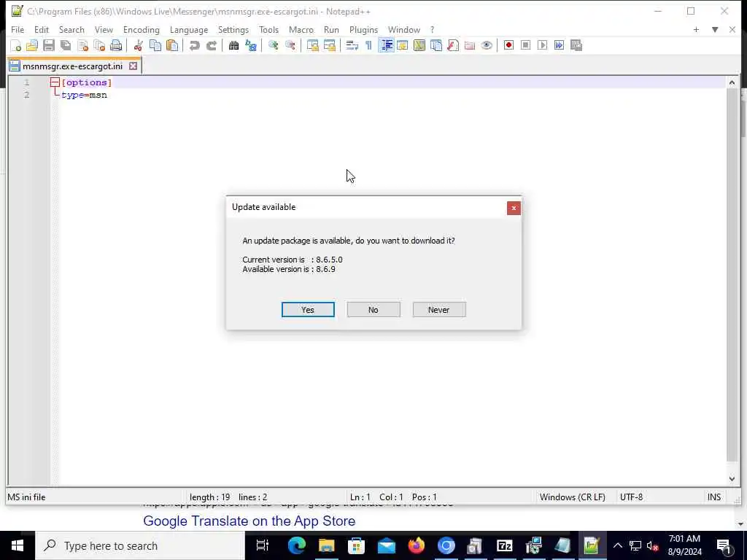Open the Google Translate App Store link
The height and width of the screenshot is (560, 747).
[x=249, y=521]
